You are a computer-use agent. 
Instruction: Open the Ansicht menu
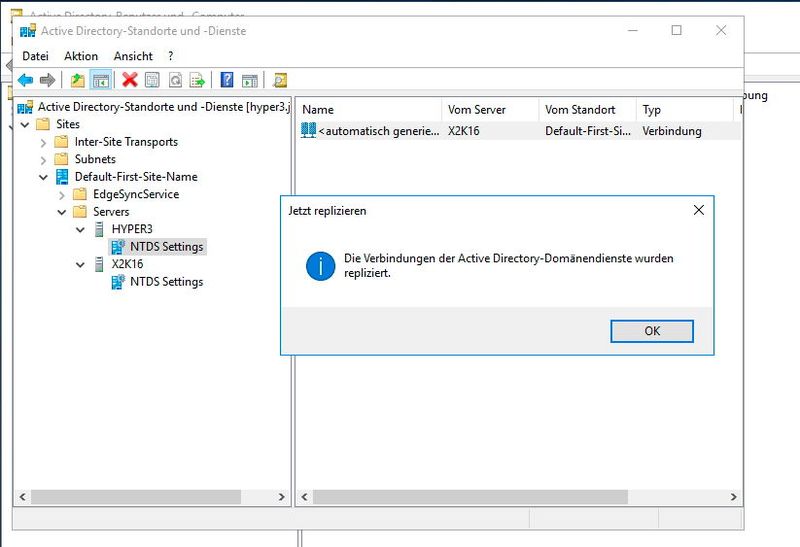click(133, 56)
